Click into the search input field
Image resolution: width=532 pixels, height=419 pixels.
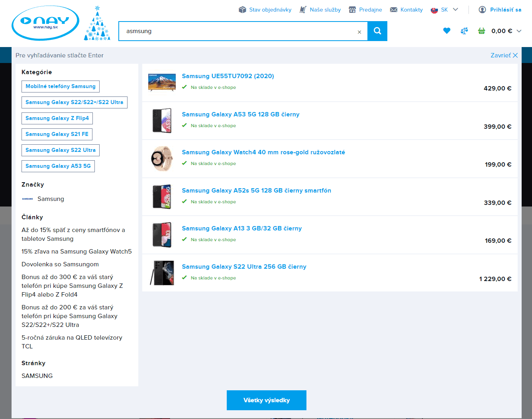click(239, 31)
